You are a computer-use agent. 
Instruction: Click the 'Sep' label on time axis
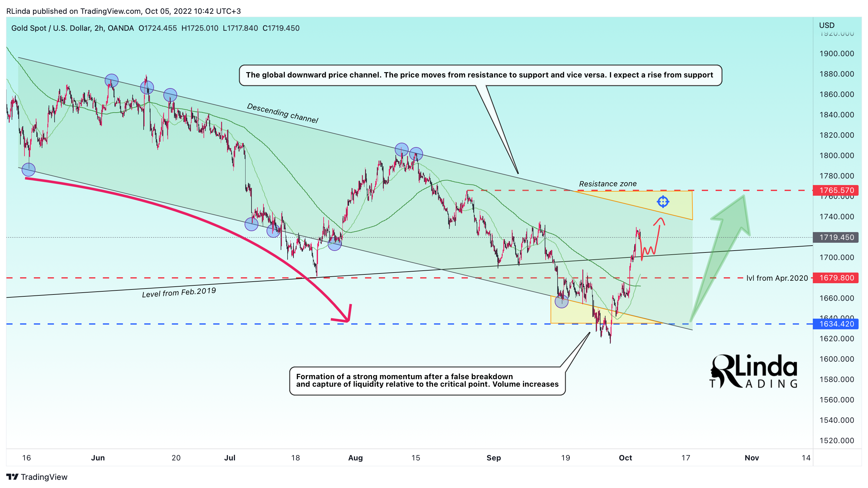tap(494, 458)
